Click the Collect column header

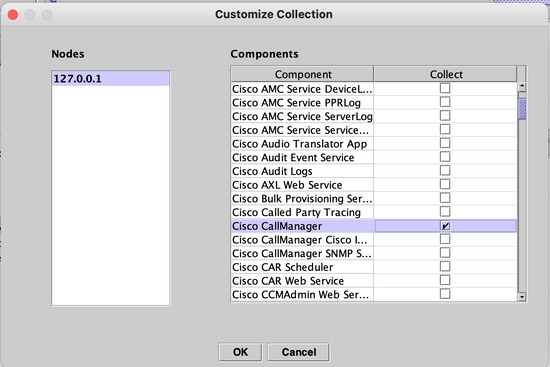(445, 74)
